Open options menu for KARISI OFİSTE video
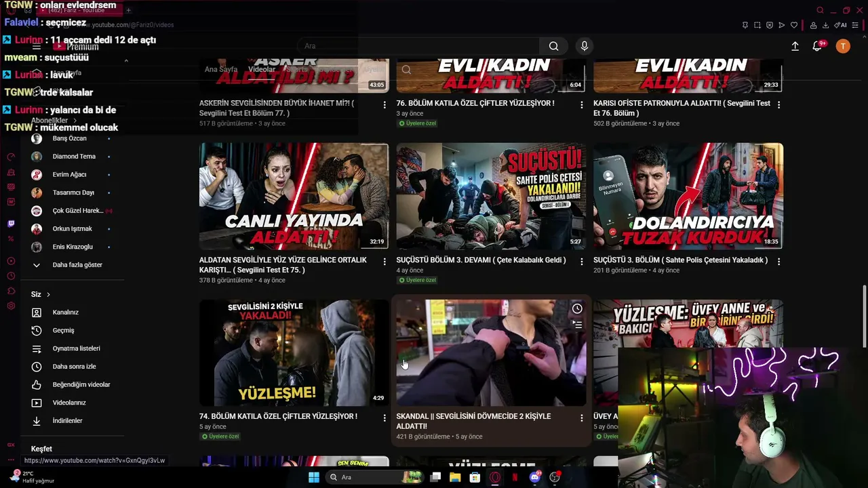Screen dimensions: 868x488 point(778,105)
